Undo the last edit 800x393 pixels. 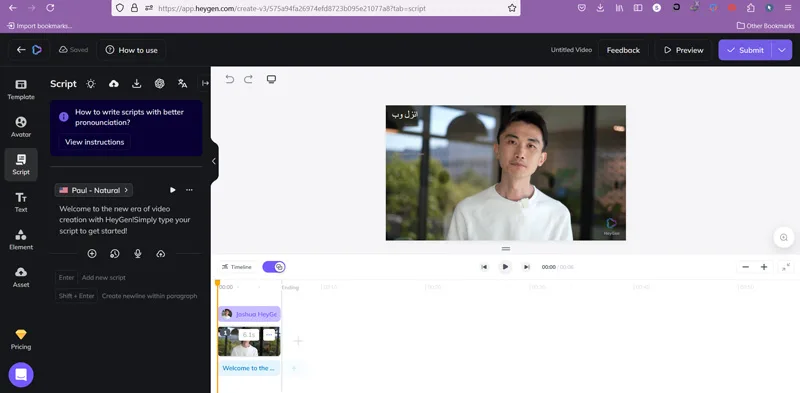coord(230,79)
